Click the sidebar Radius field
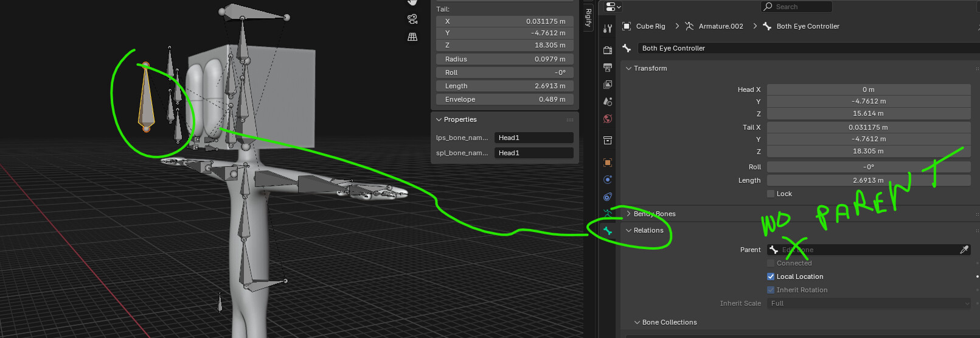980x338 pixels. (x=505, y=59)
